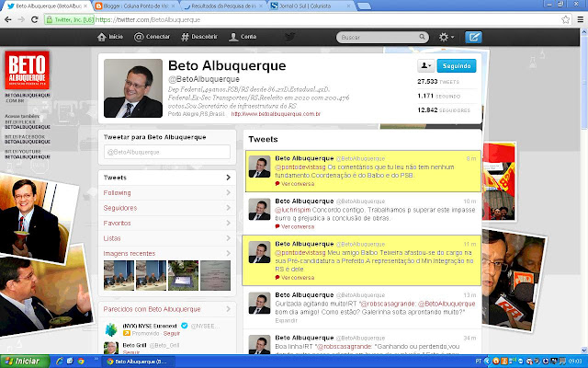588x368 pixels.
Task: Click the Tweetar para @BetoAlbuquerque field
Action: click(167, 152)
